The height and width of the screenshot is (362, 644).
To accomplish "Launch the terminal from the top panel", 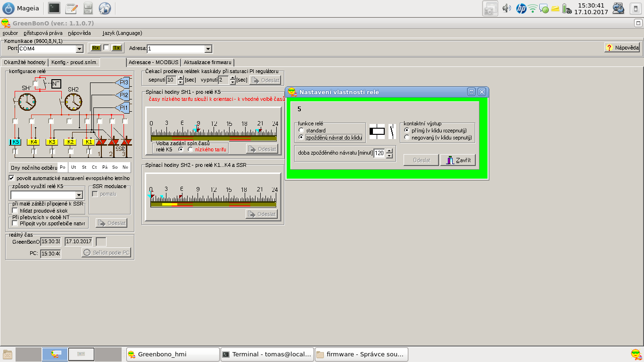I will click(x=54, y=8).
